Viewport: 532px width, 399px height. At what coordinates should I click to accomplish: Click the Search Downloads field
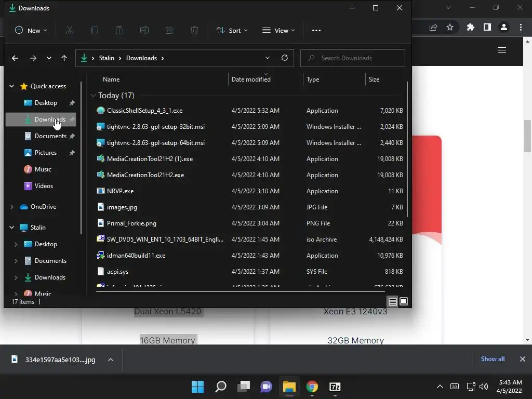pos(353,58)
